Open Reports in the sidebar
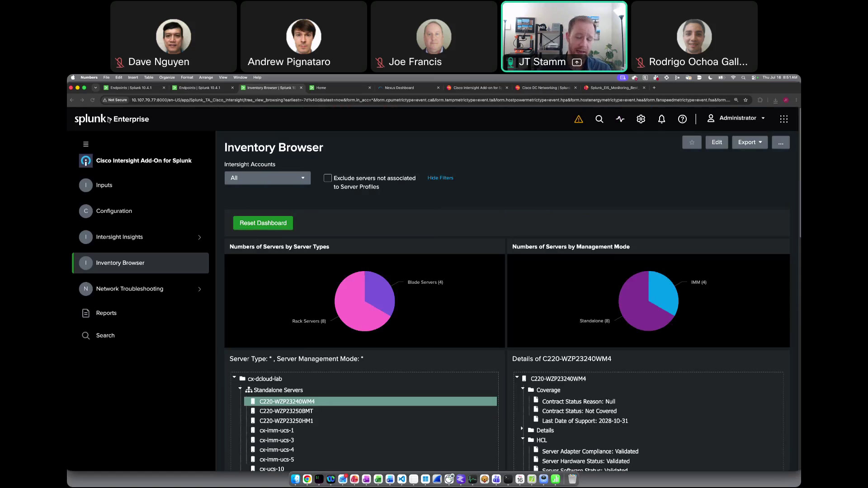The image size is (868, 488). coord(106,313)
